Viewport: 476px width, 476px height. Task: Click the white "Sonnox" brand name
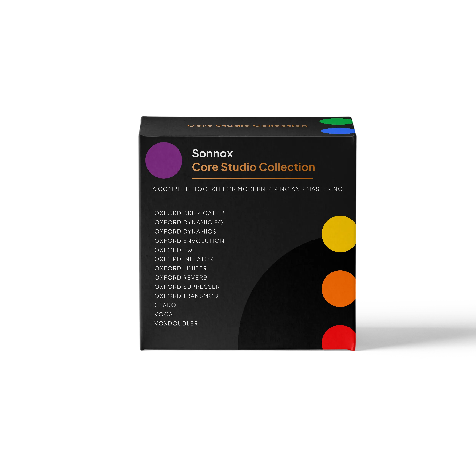click(x=212, y=153)
